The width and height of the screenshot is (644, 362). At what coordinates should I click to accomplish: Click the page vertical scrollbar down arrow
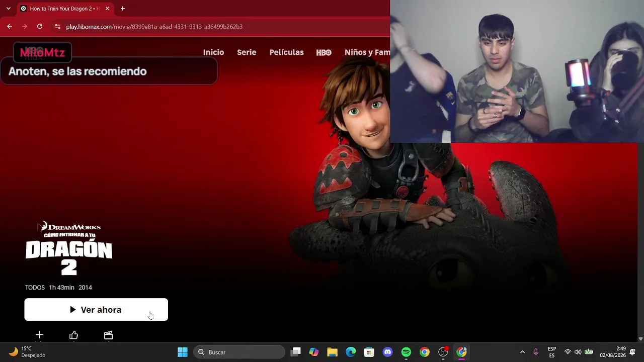pos(640,339)
